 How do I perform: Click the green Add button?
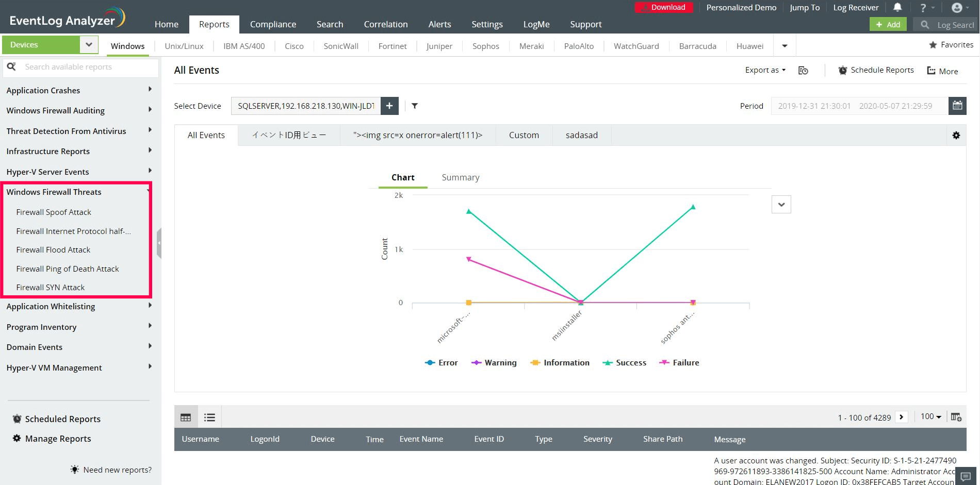coord(888,24)
